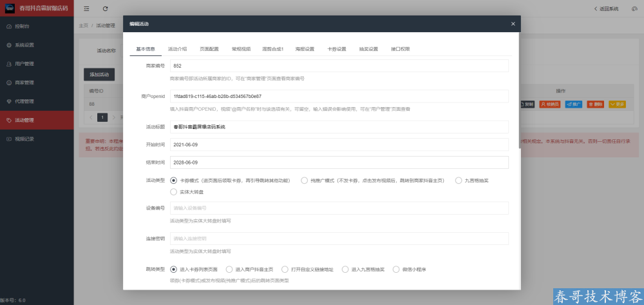
Task: Click the 添加活动 button
Action: (99, 74)
